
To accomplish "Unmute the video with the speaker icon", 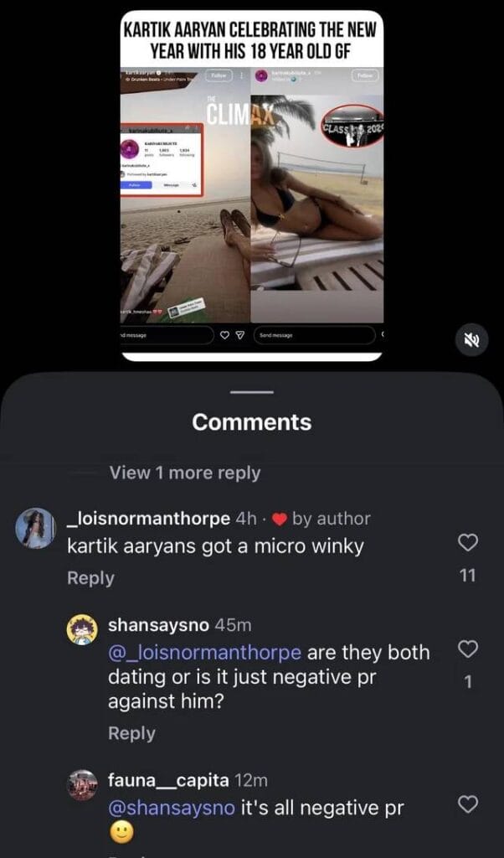I will click(471, 340).
